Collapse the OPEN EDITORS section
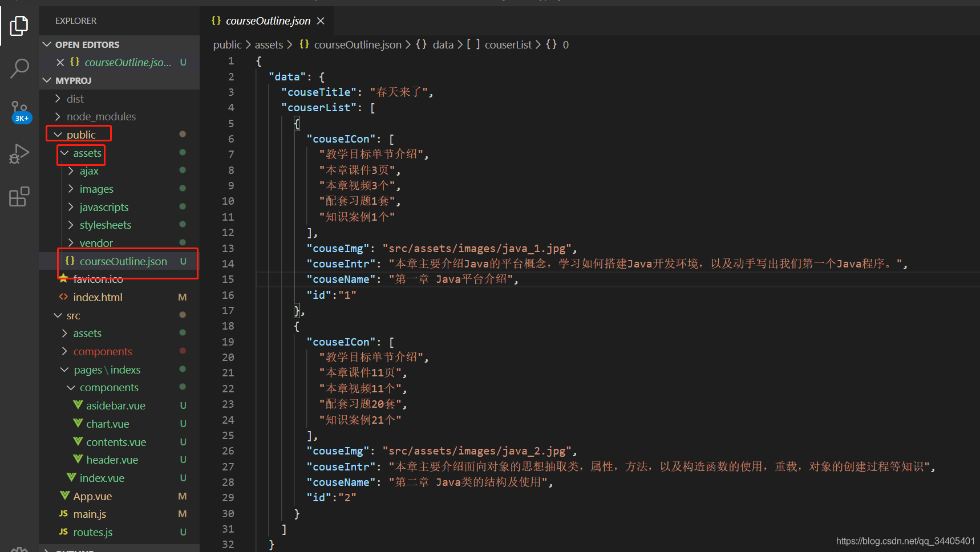 (47, 44)
